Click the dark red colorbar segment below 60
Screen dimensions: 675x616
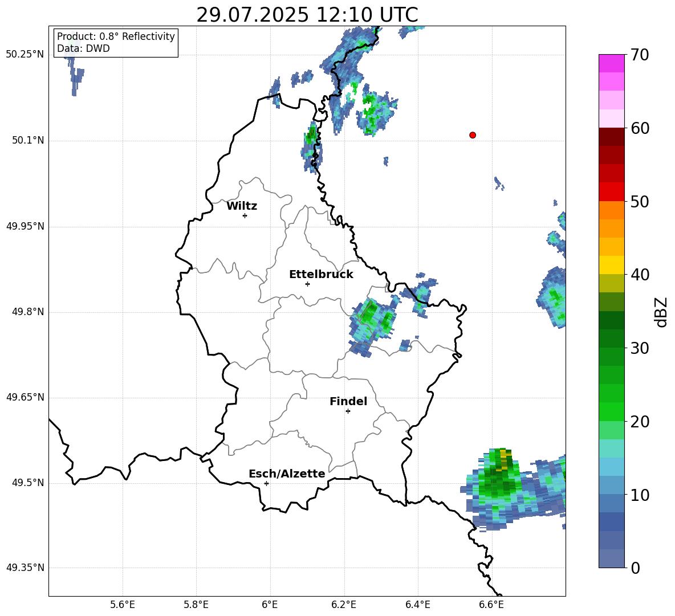[x=611, y=137]
